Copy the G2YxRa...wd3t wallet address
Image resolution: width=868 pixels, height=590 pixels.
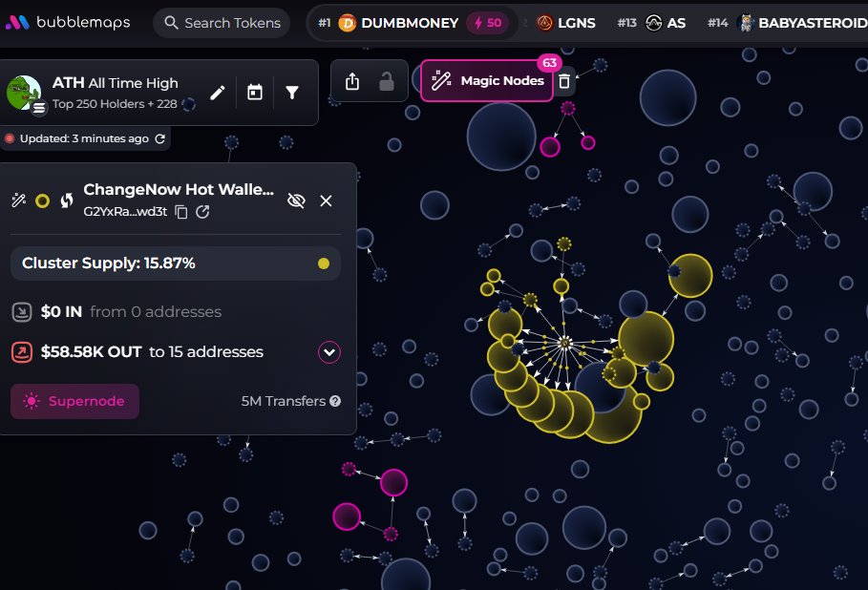[x=181, y=212]
